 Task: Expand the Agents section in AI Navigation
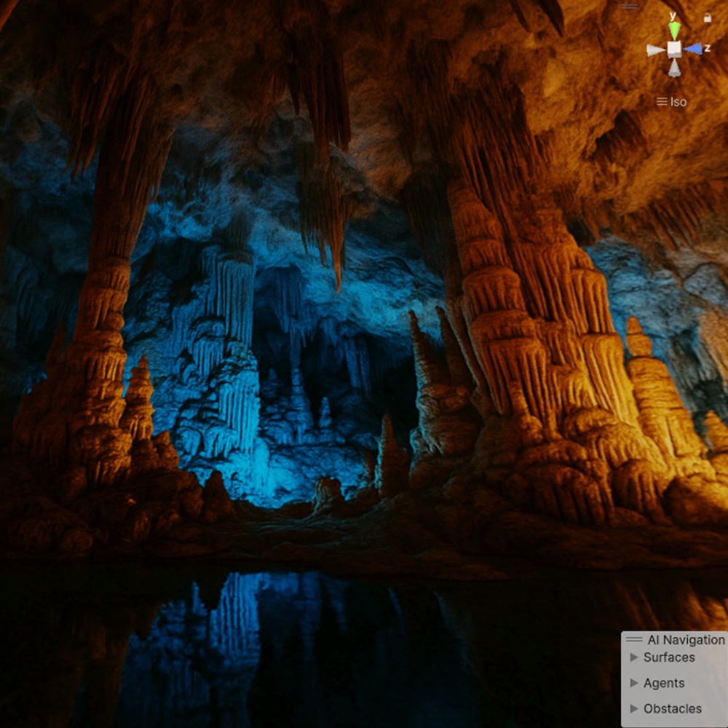click(633, 683)
